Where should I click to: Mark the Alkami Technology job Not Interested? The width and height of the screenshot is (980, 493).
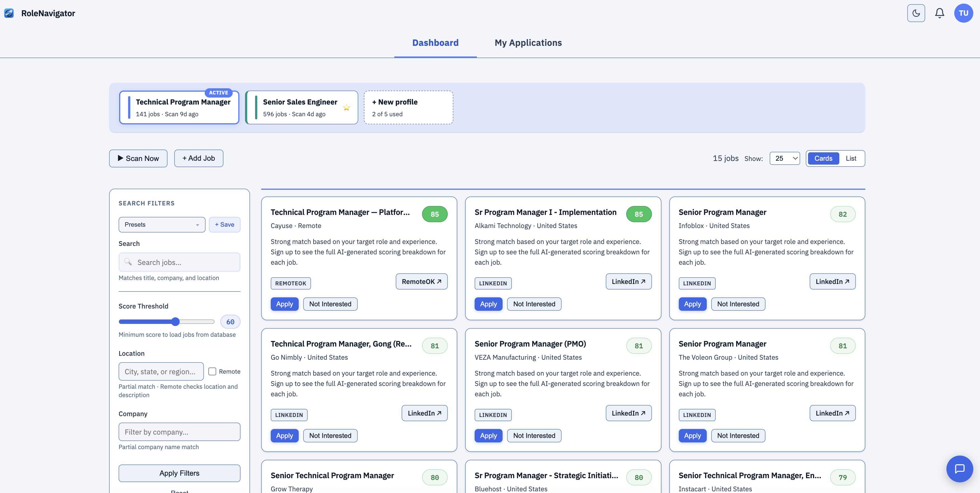point(534,304)
